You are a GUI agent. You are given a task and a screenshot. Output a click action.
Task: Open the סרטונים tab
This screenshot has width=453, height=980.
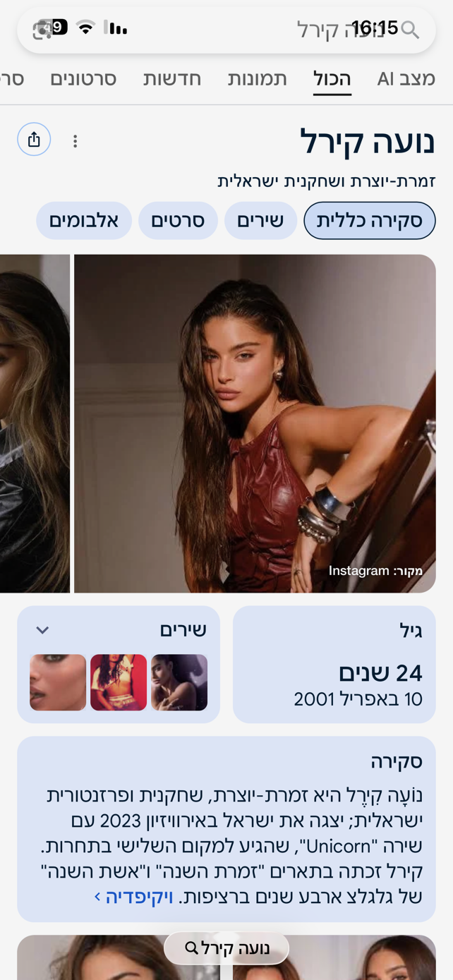pos(83,78)
